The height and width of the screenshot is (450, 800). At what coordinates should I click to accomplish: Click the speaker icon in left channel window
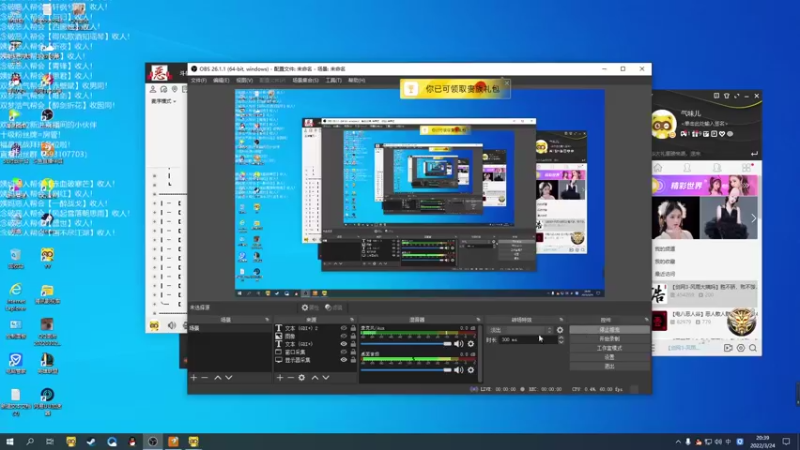click(x=172, y=326)
